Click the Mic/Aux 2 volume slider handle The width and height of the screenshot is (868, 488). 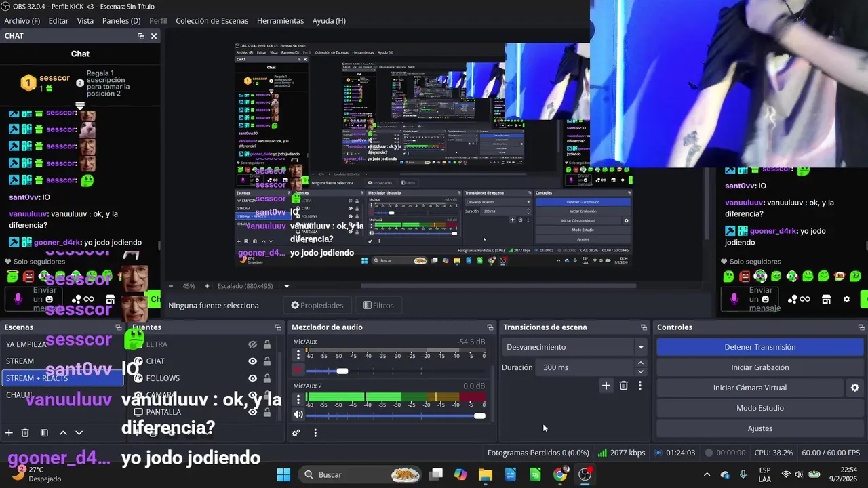[480, 415]
